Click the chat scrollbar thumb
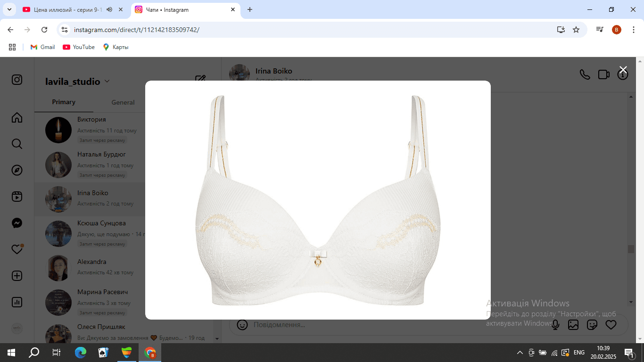 631,249
